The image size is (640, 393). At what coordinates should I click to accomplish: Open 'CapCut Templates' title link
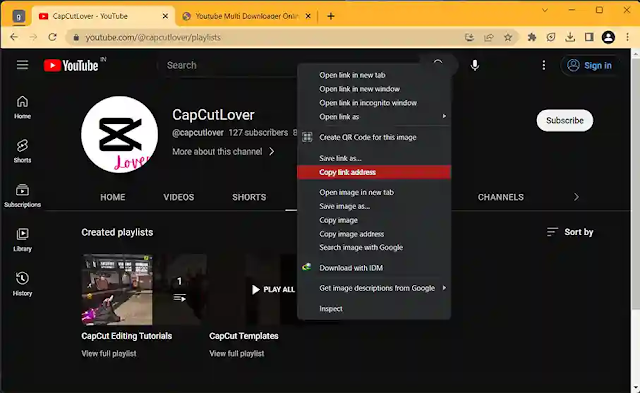pyautogui.click(x=244, y=336)
